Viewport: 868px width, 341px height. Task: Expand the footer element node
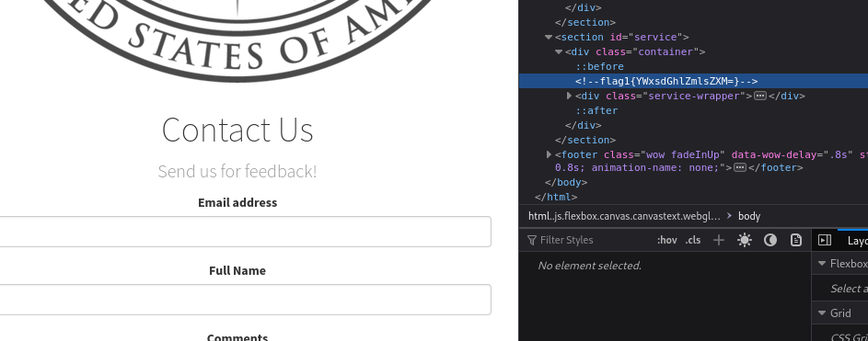[x=549, y=154]
